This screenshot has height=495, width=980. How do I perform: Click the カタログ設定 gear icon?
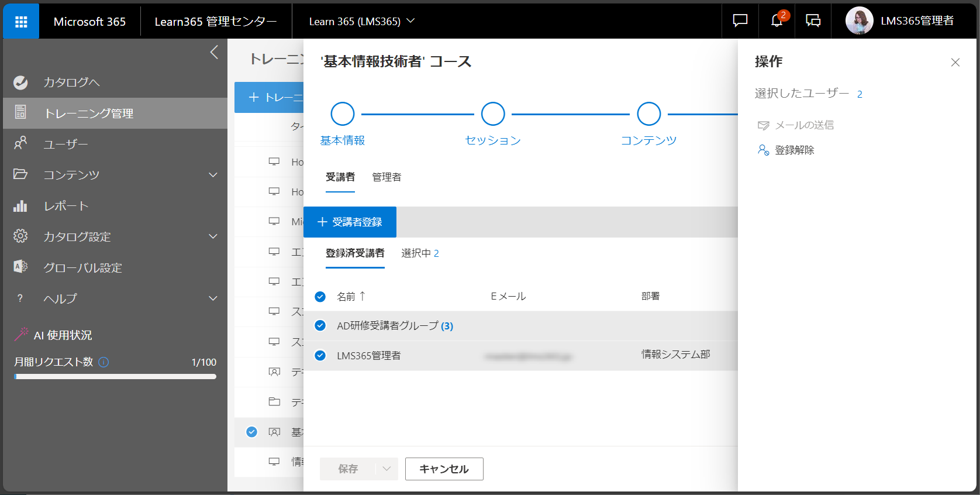20,236
